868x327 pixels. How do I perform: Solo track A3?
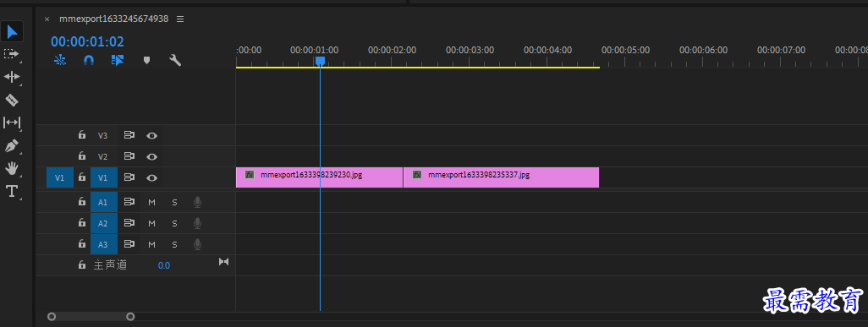(x=174, y=244)
